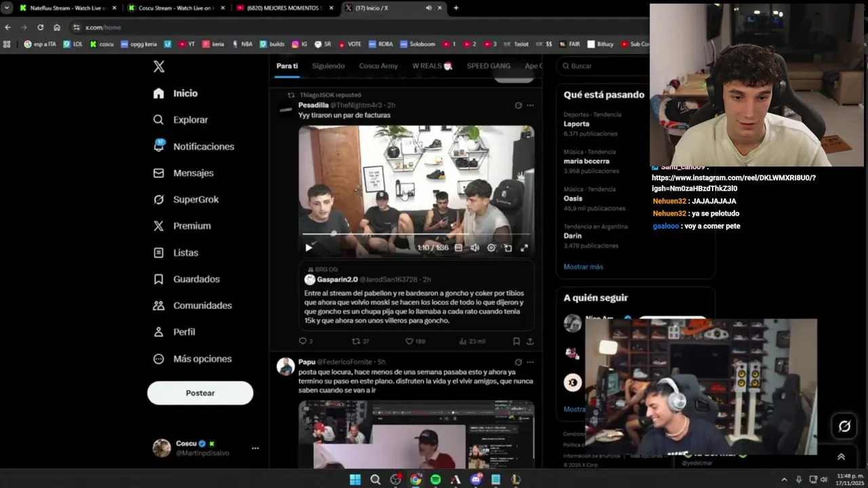
Task: Play the Pesadilla tweet video
Action: coord(309,248)
